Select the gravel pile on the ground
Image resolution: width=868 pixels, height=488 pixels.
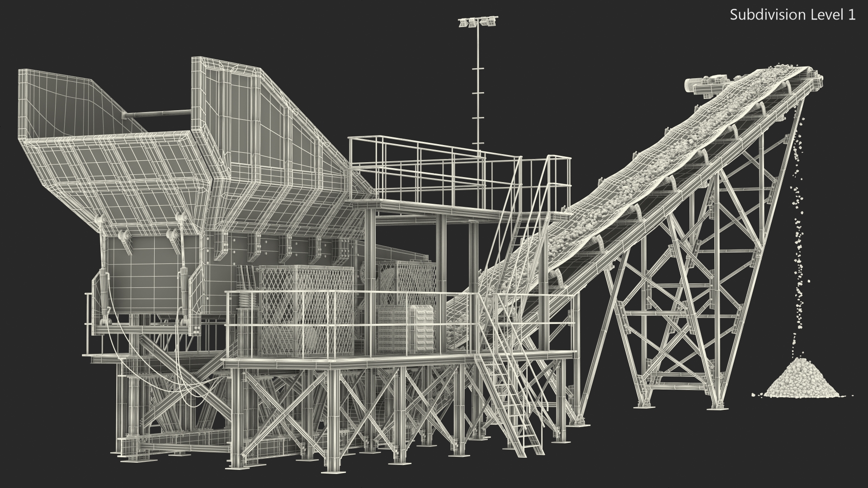click(x=802, y=381)
